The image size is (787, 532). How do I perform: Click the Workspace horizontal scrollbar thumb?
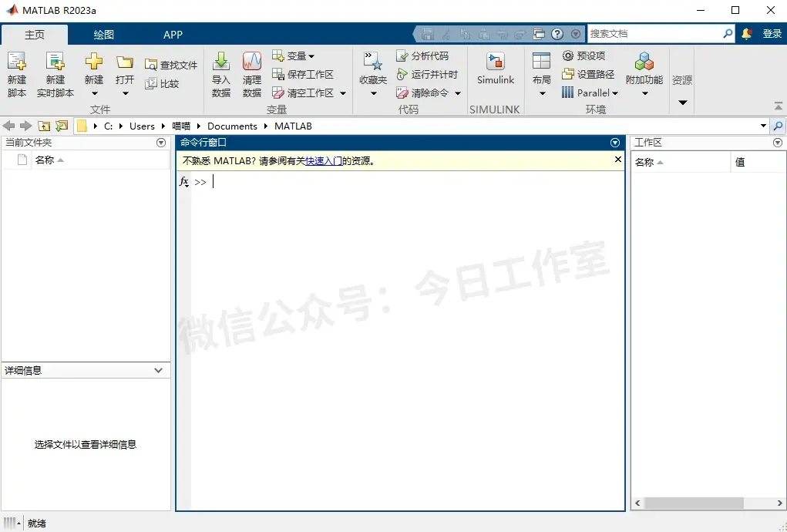694,503
